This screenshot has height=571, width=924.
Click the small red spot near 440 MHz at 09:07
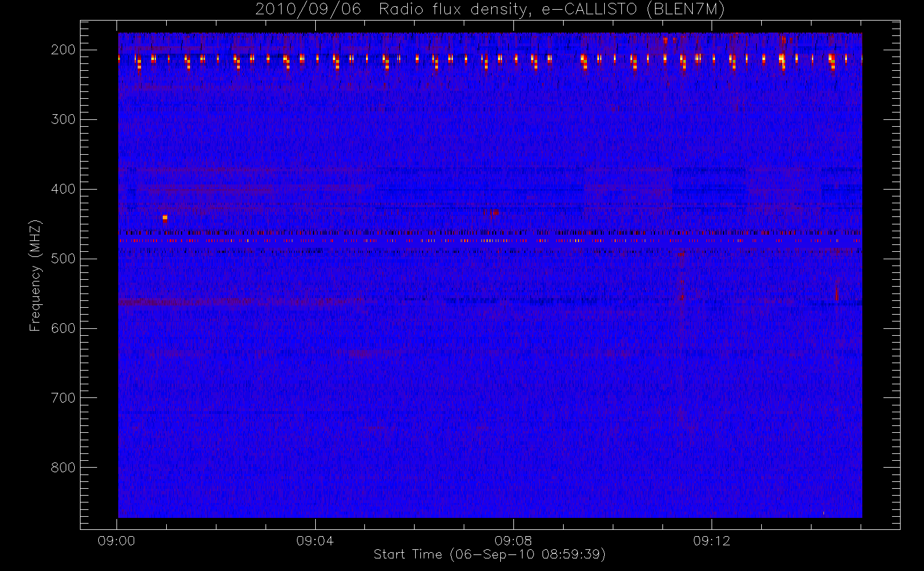(492, 212)
